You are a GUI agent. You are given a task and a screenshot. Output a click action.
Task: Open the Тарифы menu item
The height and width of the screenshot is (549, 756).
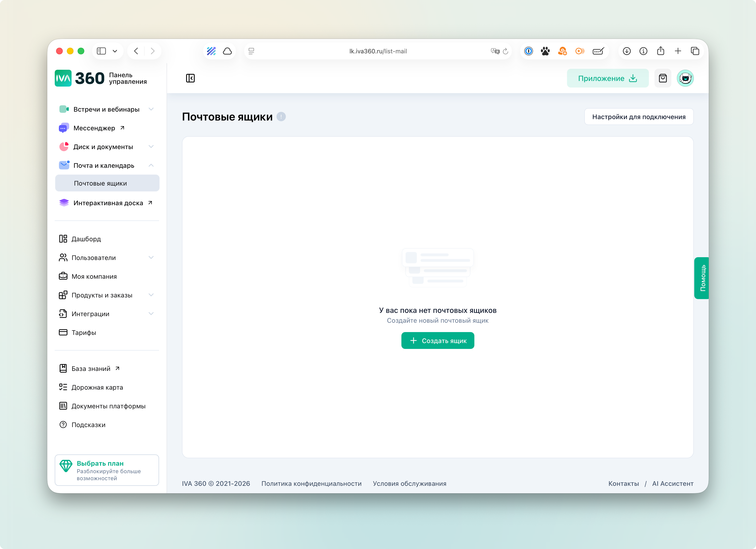[84, 333]
